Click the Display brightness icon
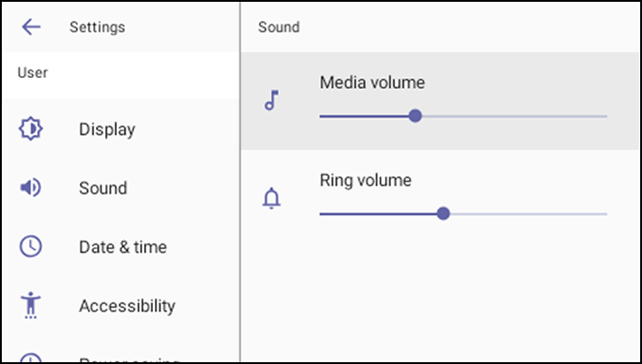Viewport: 642px width, 364px height. click(31, 129)
